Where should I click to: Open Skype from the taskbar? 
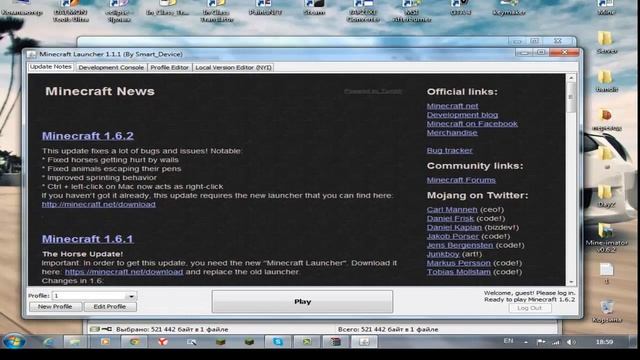coord(278,342)
